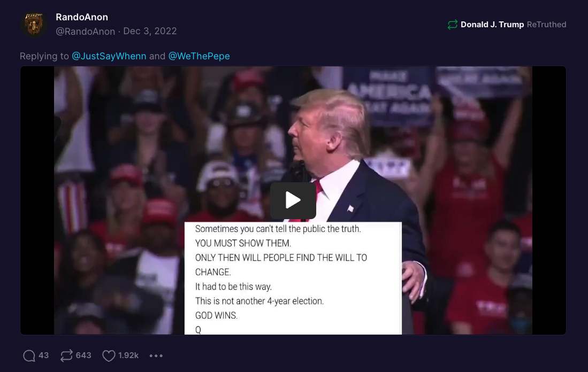The image size is (588, 372).
Task: Click the ReTruth arrows icon below post
Action: 66,355
